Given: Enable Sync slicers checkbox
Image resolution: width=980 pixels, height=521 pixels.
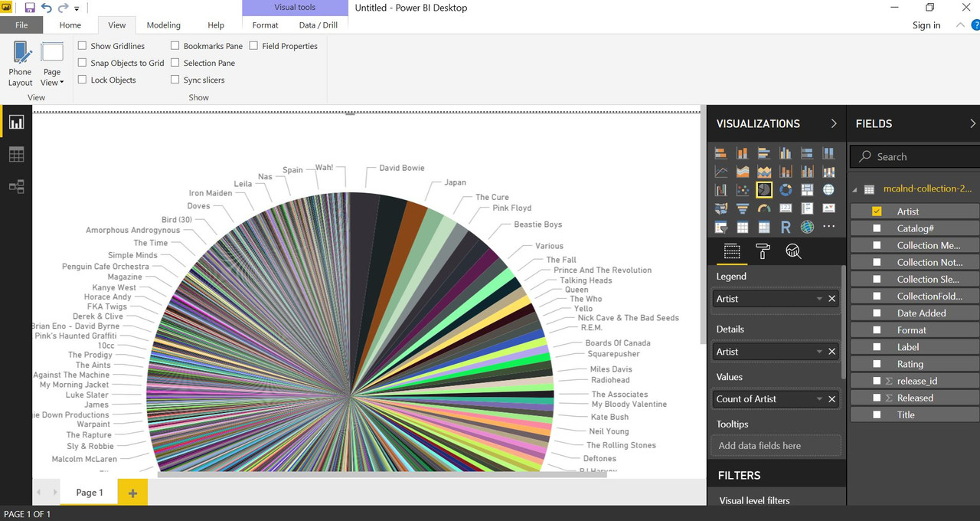Looking at the screenshot, I should [175, 80].
